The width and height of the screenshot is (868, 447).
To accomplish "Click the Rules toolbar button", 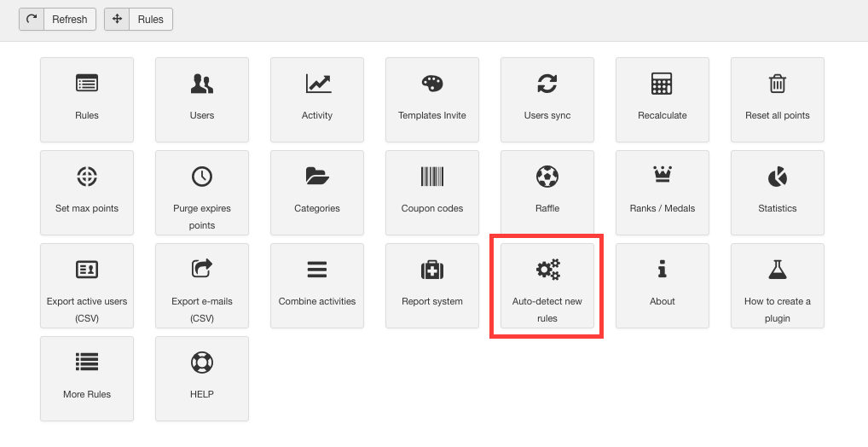I will pos(138,19).
